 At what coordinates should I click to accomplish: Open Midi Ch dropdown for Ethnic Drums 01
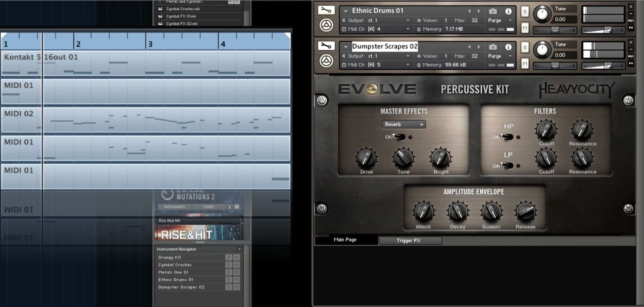click(x=408, y=29)
